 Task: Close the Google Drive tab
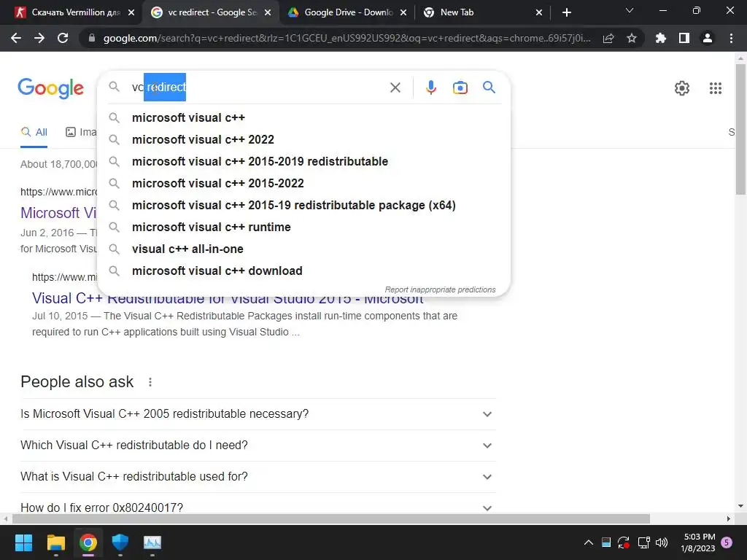[403, 13]
